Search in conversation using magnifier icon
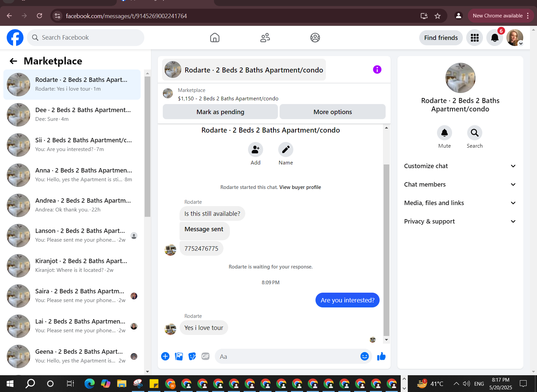Screen dimensions: 537x392 pyautogui.click(x=475, y=133)
